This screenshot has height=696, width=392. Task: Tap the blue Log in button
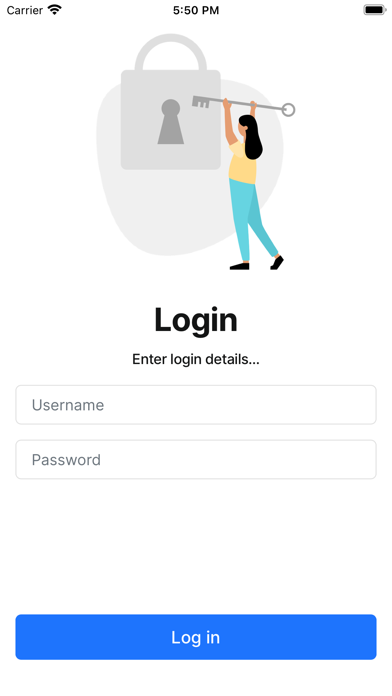(196, 637)
